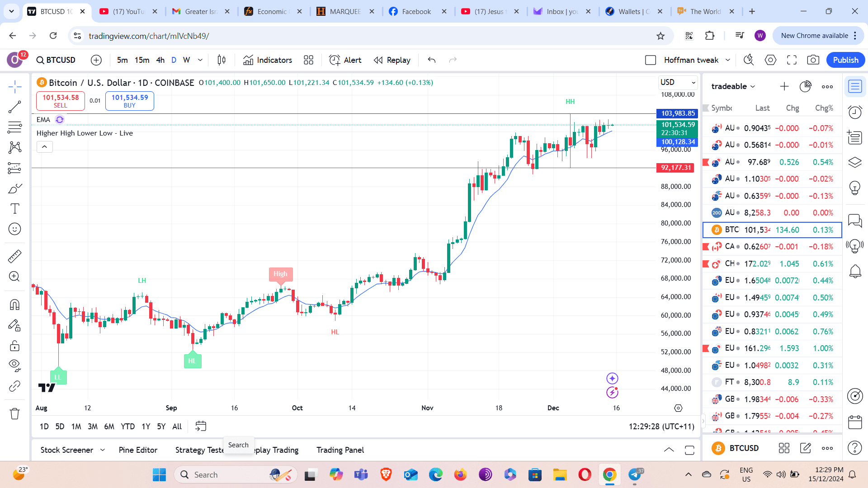
Task: Remove objects with the trash icon
Action: [15, 413]
